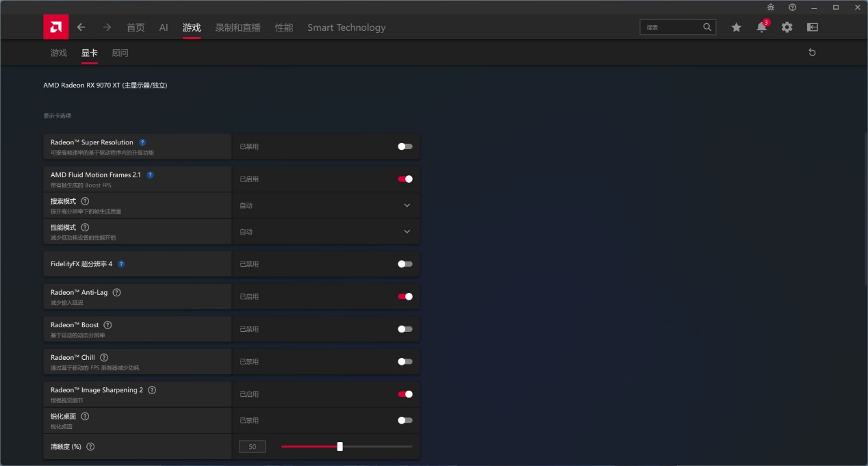This screenshot has width=868, height=466.
Task: Go forward with the right arrow
Action: [107, 27]
